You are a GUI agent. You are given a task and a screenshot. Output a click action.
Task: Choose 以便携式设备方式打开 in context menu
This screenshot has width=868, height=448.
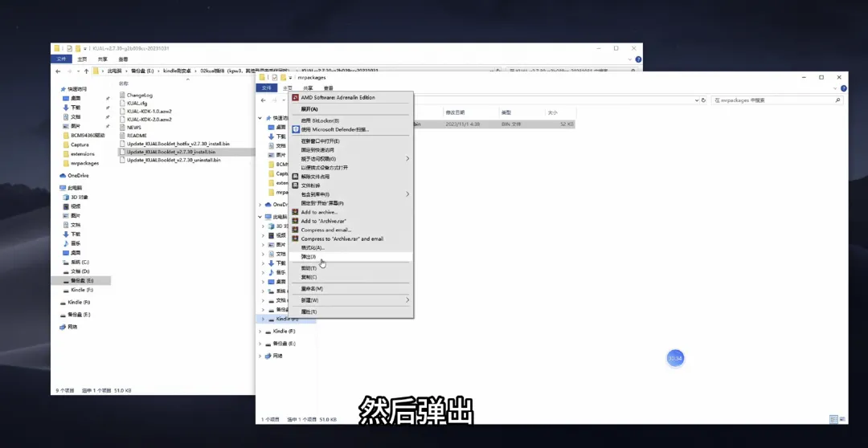tap(351, 168)
